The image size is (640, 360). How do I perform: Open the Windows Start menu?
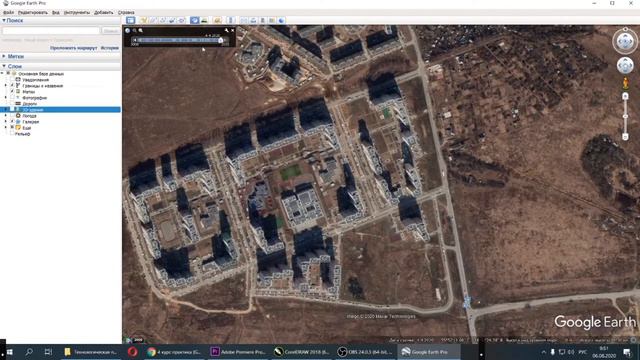coord(9,352)
